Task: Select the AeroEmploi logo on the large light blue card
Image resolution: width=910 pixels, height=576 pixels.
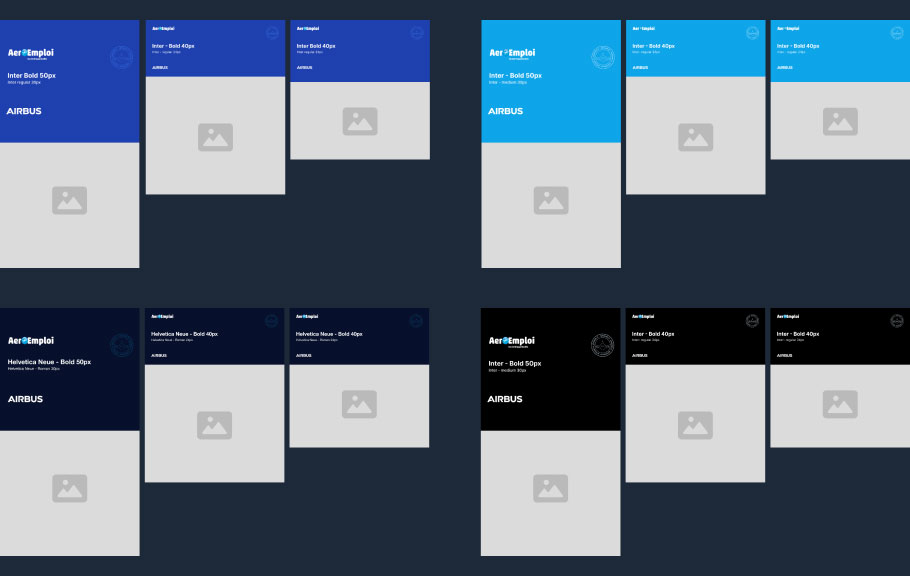Action: point(512,53)
